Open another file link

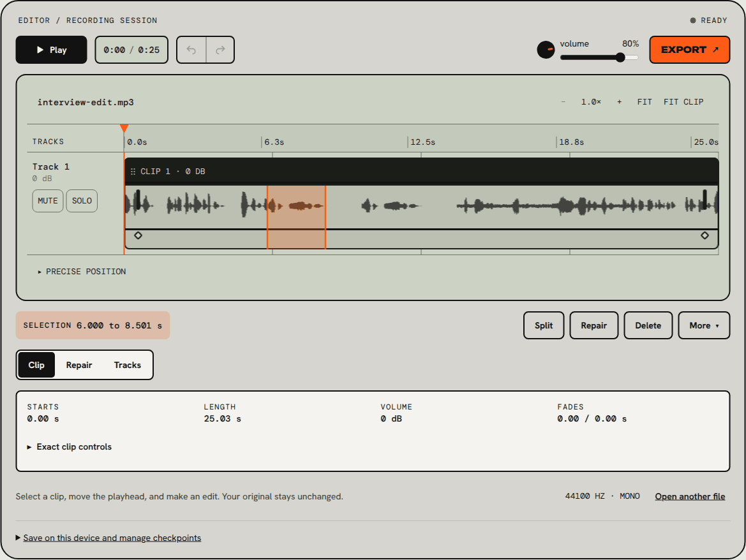tap(690, 496)
